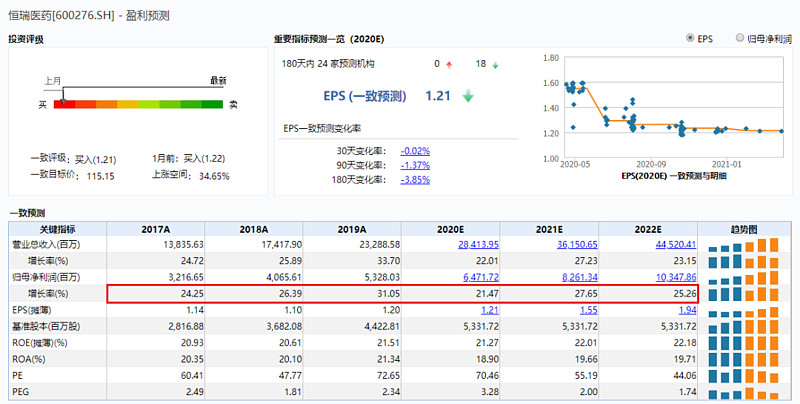
Task: Click the 2019A PE value 72.65
Action: pos(389,375)
